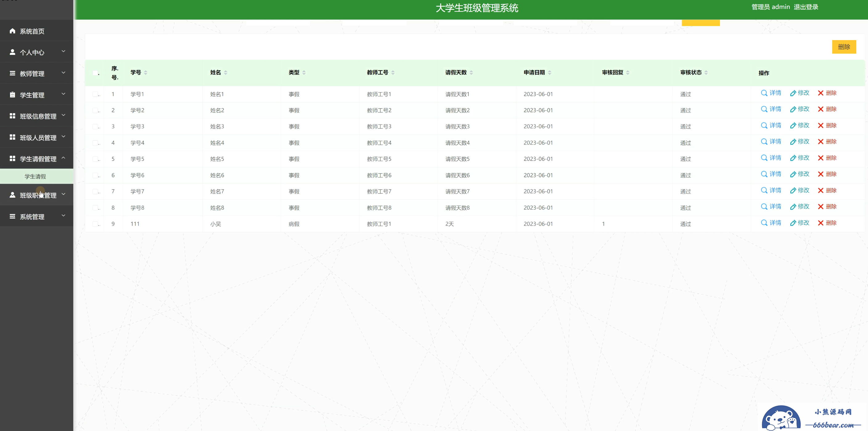
Task: Click the 管理员 admin label
Action: tap(771, 7)
